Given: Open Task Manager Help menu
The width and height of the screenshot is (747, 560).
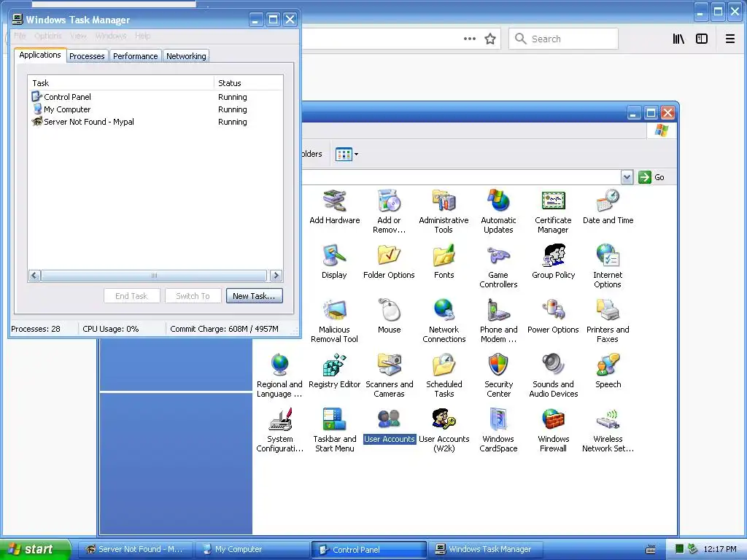Looking at the screenshot, I should click(x=142, y=36).
